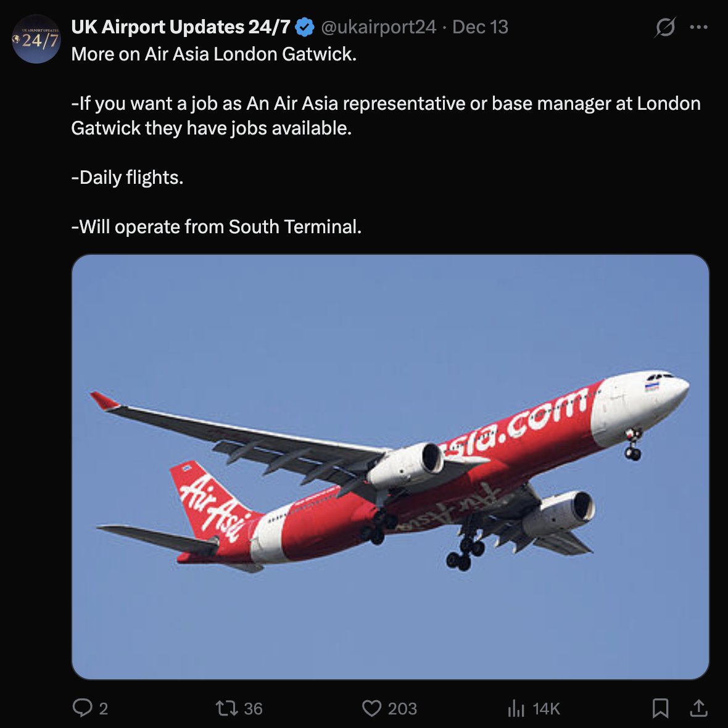The image size is (728, 728).
Task: Bookmark this Air Asia post
Action: (660, 708)
